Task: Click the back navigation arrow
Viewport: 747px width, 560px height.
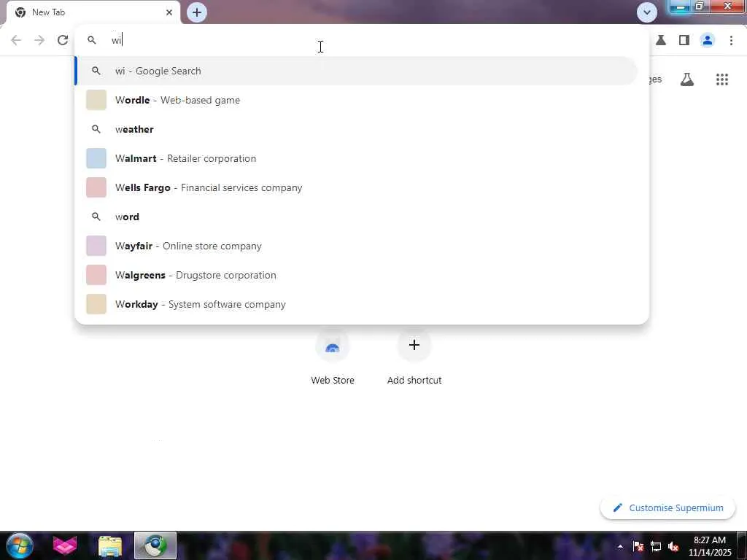Action: pyautogui.click(x=16, y=40)
